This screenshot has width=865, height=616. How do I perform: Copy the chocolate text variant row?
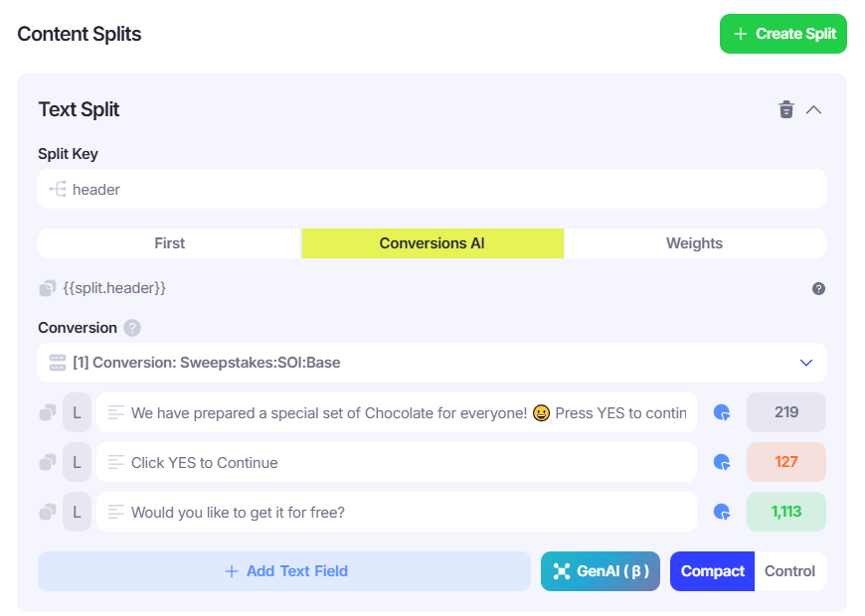(48, 412)
